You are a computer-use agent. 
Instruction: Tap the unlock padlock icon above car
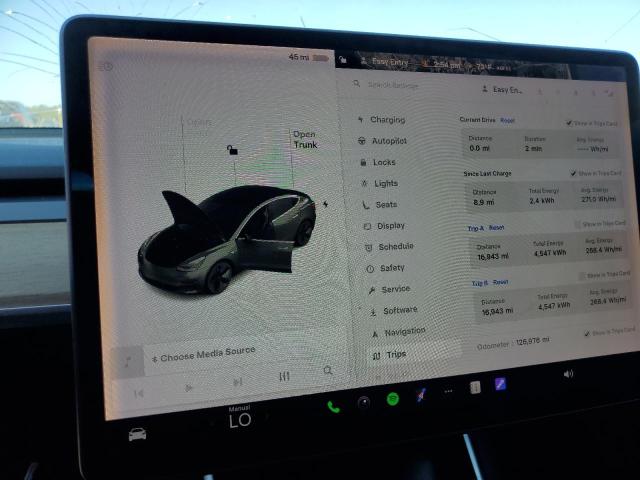232,150
